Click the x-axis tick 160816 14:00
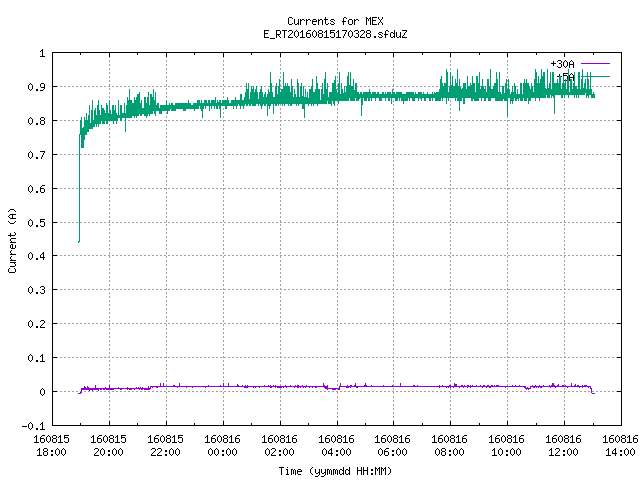This screenshot has width=640, height=480. [x=620, y=446]
